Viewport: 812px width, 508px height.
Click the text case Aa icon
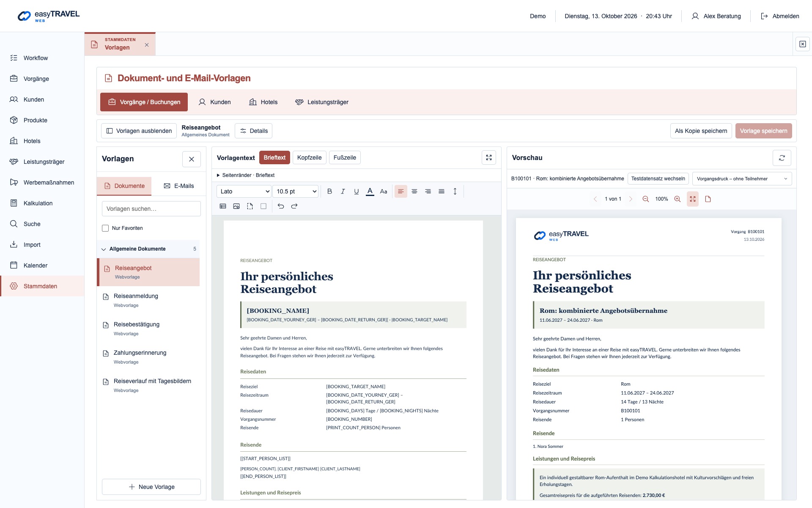pos(384,191)
